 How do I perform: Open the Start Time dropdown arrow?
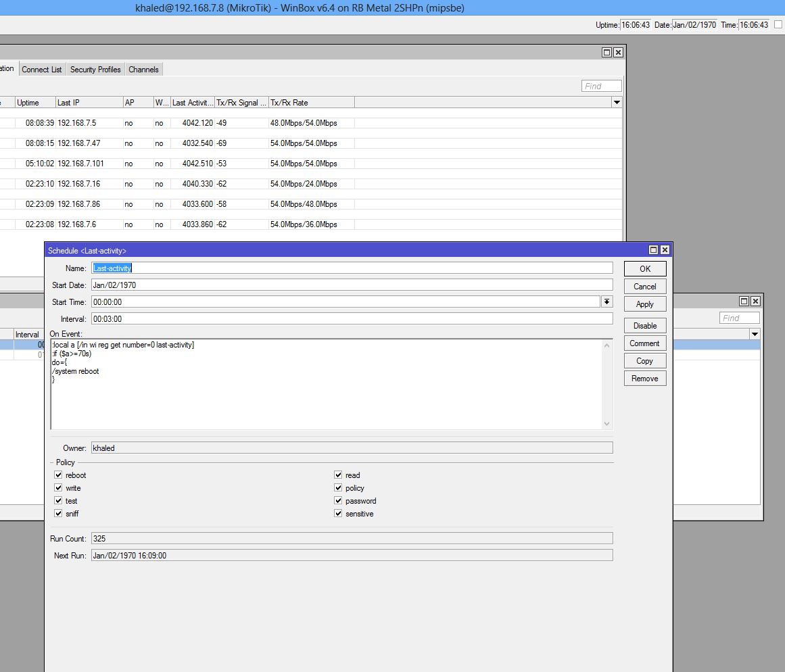click(607, 302)
